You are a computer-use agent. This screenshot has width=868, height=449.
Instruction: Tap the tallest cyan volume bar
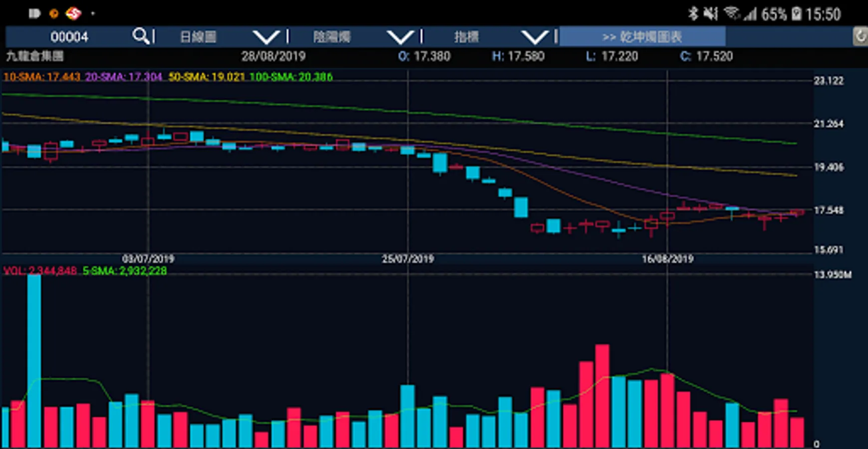34,360
